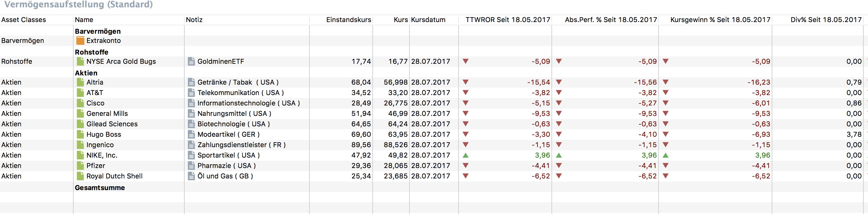
Task: Sort by the Einstandskurs column header
Action: 348,20
